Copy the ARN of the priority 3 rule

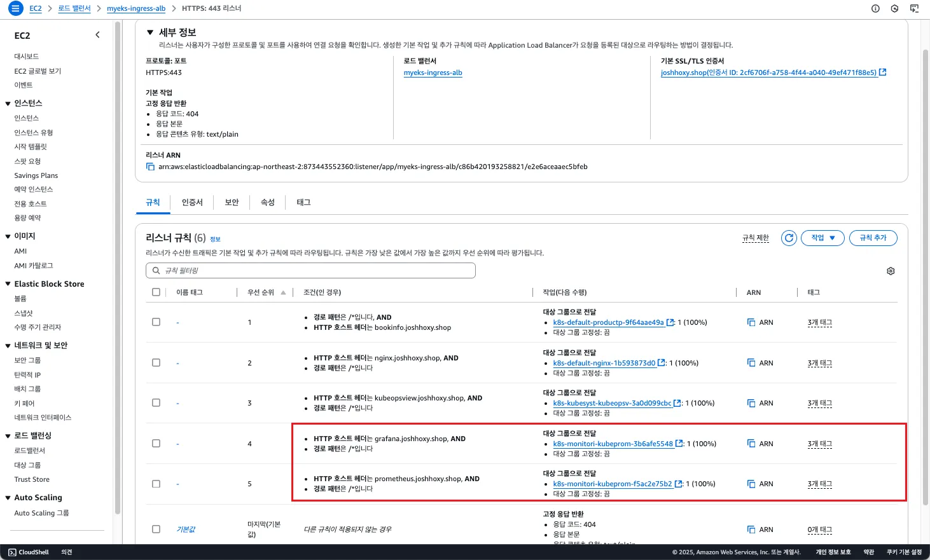(751, 403)
